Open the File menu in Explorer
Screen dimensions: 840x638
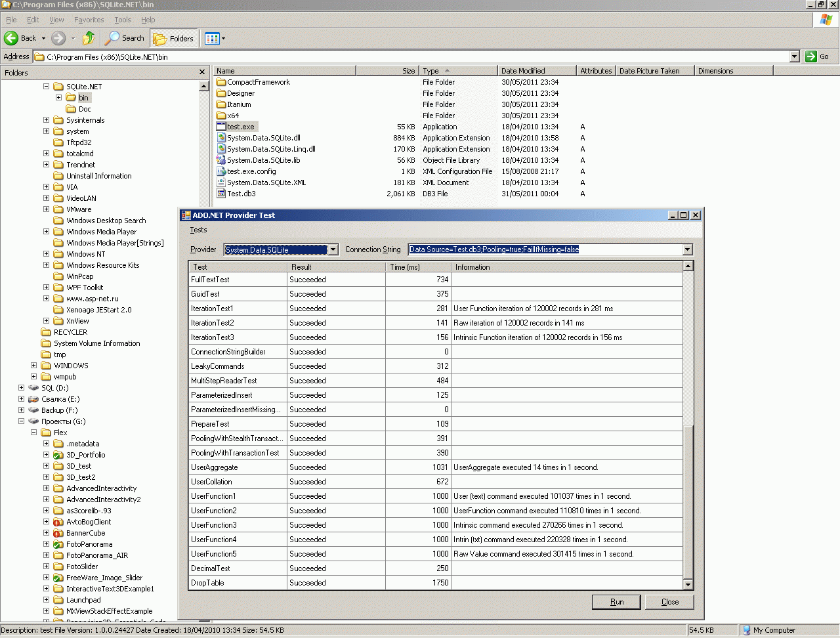(11, 20)
